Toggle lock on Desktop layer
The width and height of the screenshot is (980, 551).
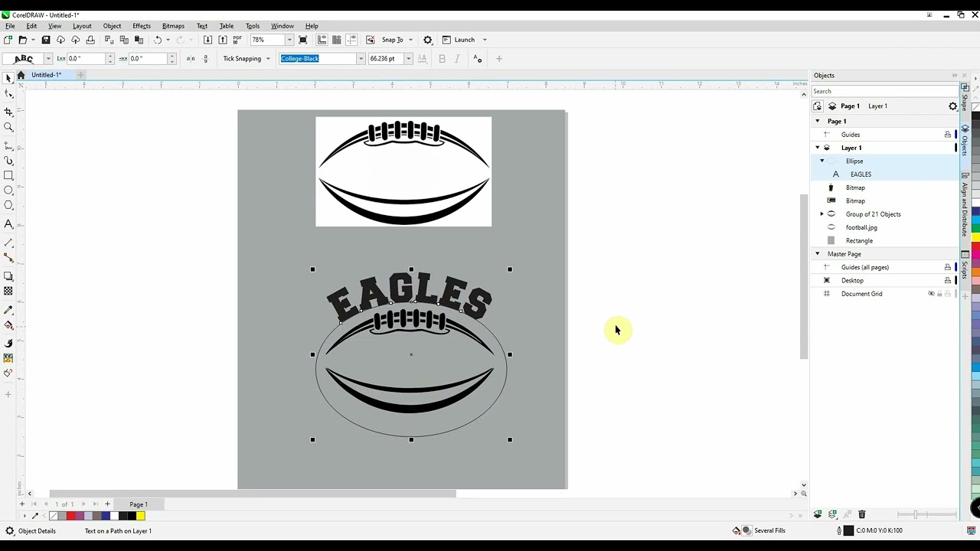click(947, 280)
